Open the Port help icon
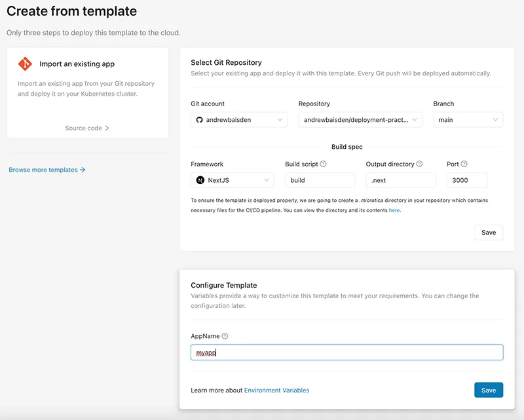Viewport: 524px width, 420px height. click(464, 164)
